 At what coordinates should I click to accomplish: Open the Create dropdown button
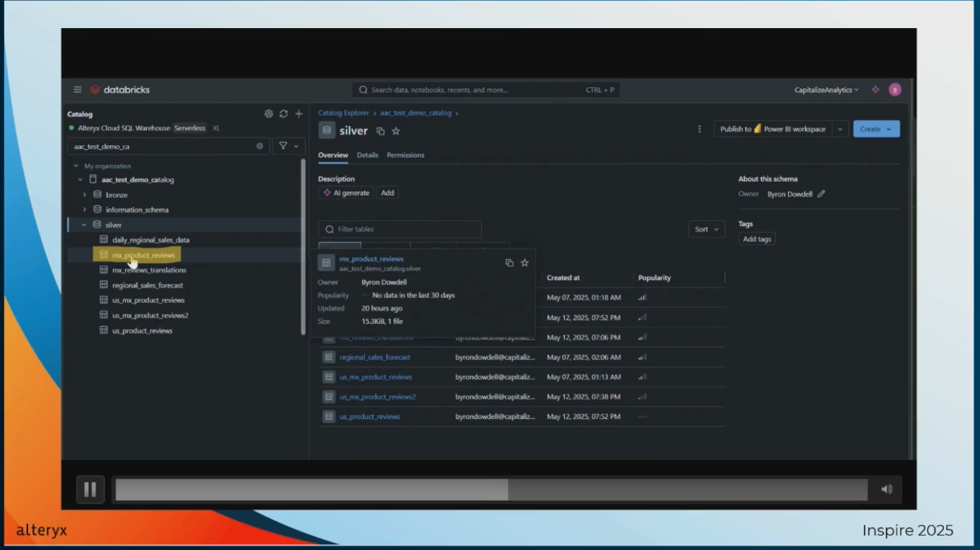click(876, 129)
